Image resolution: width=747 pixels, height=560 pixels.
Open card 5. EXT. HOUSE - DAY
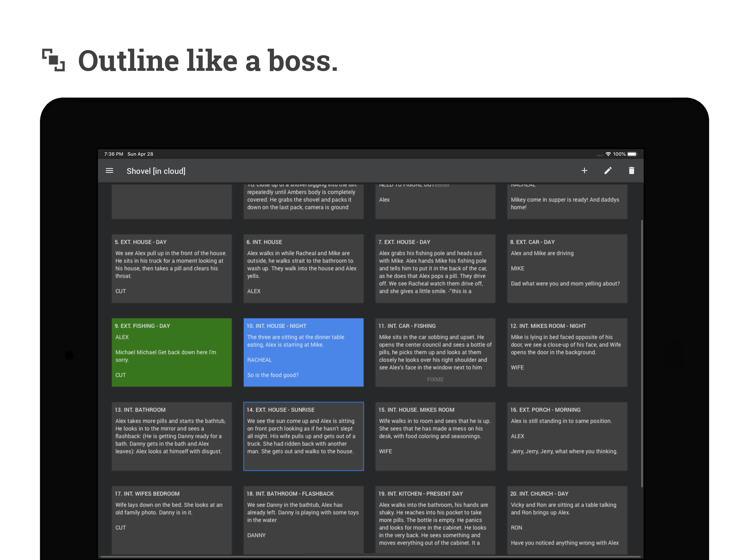[171, 269]
